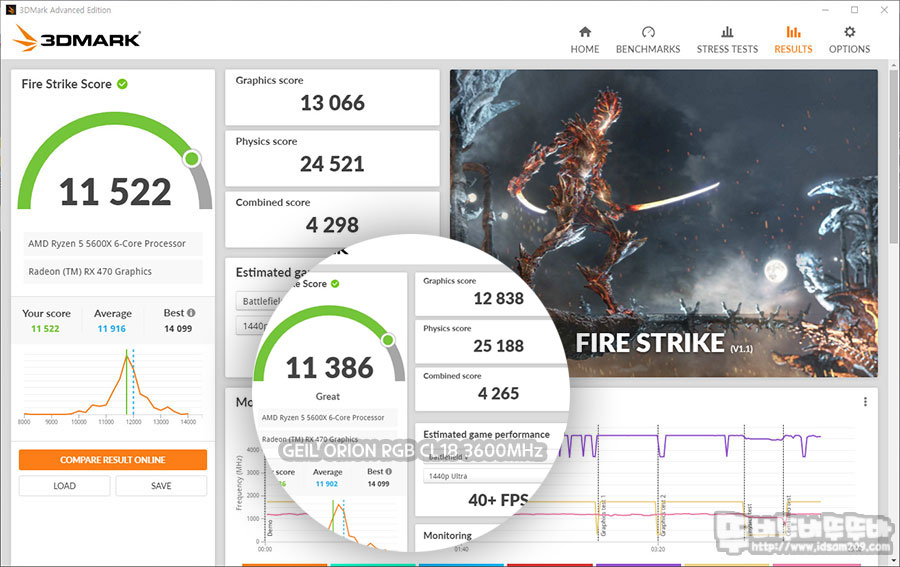Open the HOME tab
The height and width of the screenshot is (567, 900).
[x=584, y=40]
